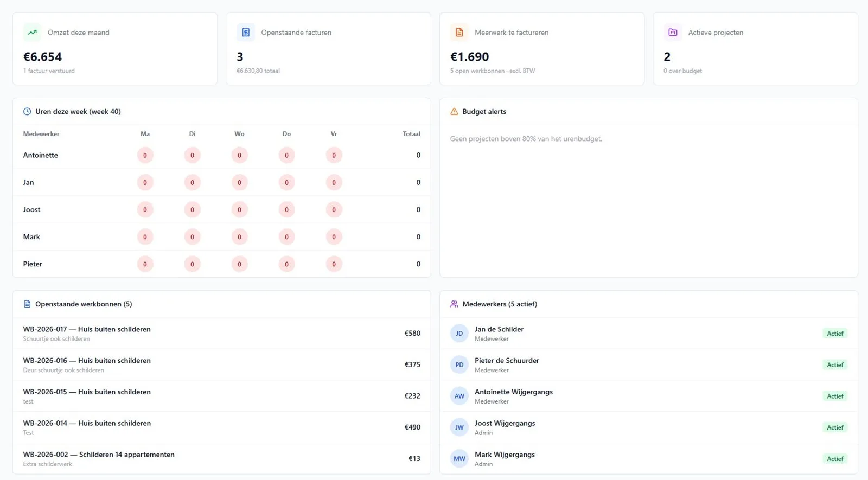
Task: Click the Actief badge for Jan de Schilder
Action: pos(835,334)
